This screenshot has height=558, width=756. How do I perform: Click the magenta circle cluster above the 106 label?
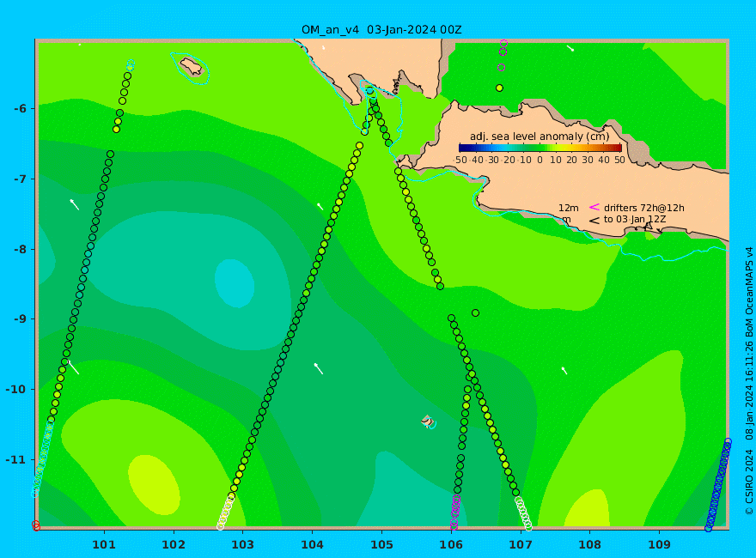pos(455,512)
